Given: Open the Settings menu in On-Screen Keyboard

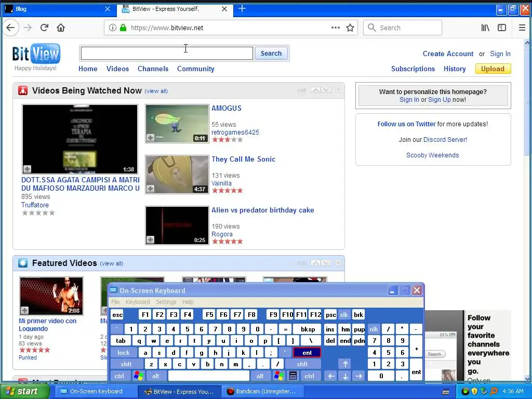Looking at the screenshot, I should pyautogui.click(x=166, y=302).
